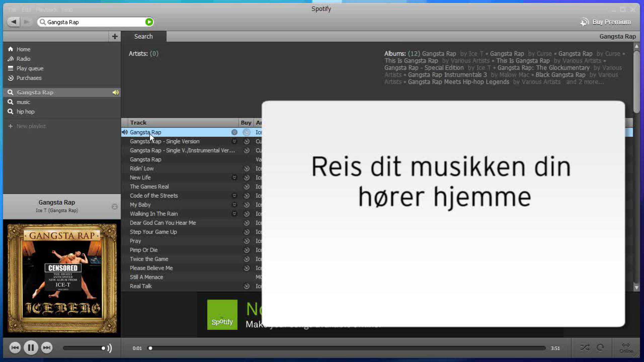This screenshot has width=644, height=362.
Task: Toggle repeat playback mode
Action: pos(600,348)
